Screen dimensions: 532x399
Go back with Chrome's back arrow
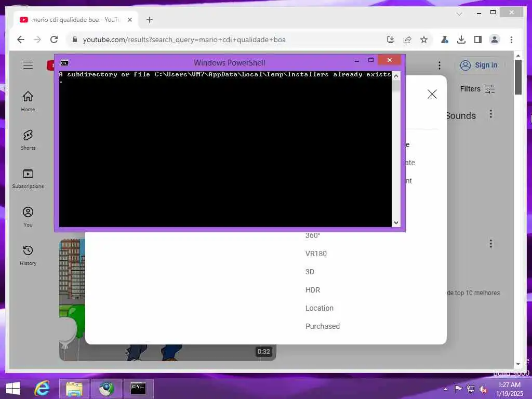click(21, 39)
